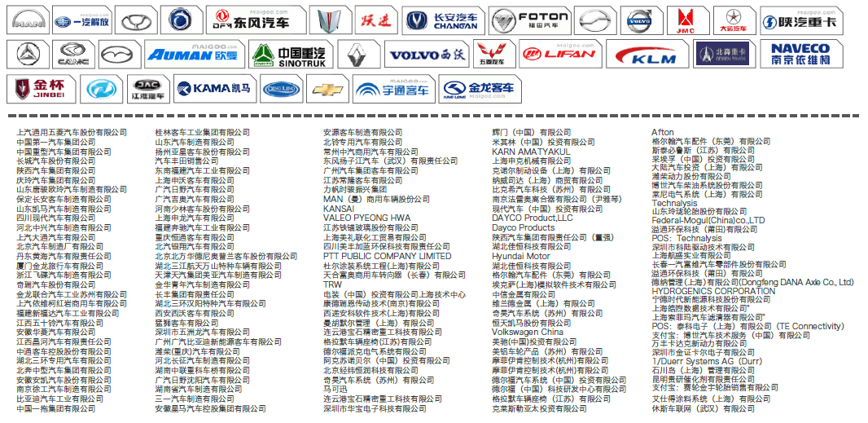The height and width of the screenshot is (423, 868).
Task: Click the text Volkswagen China
Action: [528, 332]
